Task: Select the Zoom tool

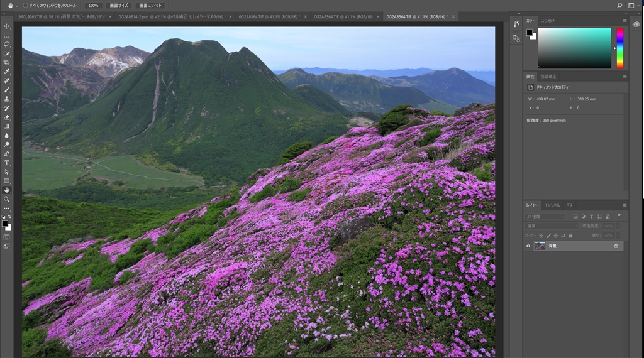Action: point(7,199)
